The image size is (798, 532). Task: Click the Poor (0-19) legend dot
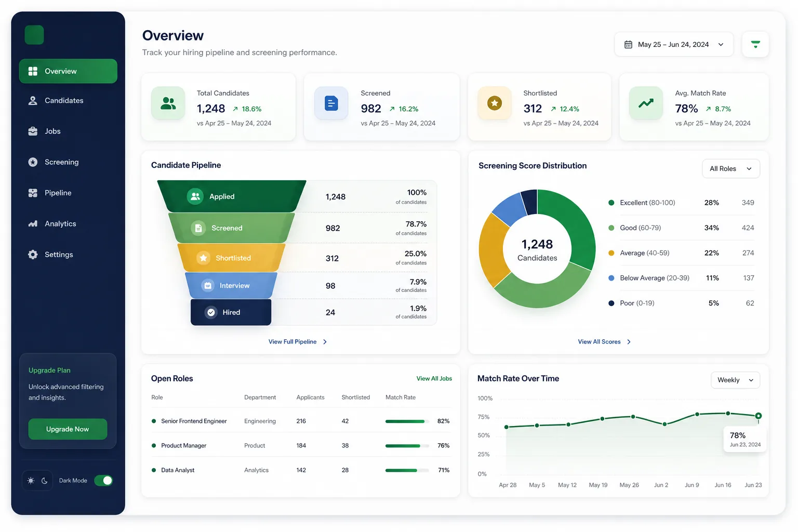tap(611, 303)
